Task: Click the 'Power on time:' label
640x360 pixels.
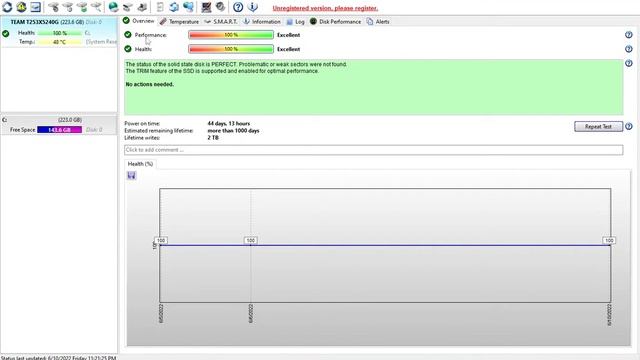Action: [x=142, y=123]
